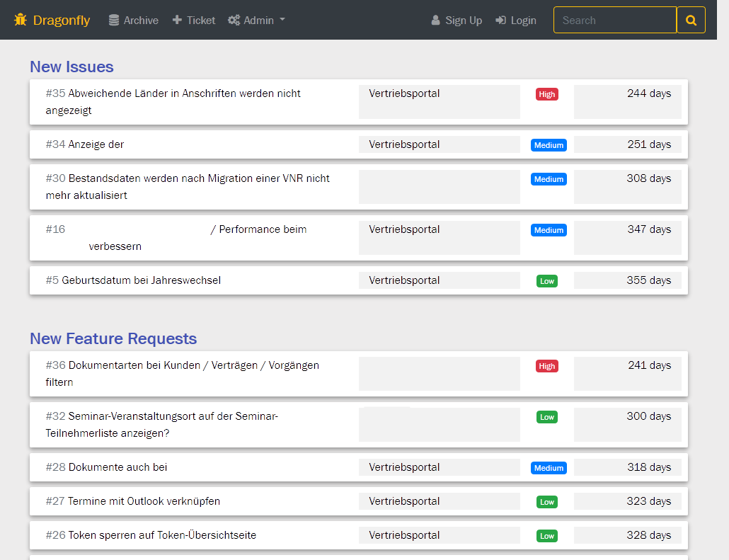Click the plus icon beside Ticket
The image size is (729, 560).
(177, 21)
